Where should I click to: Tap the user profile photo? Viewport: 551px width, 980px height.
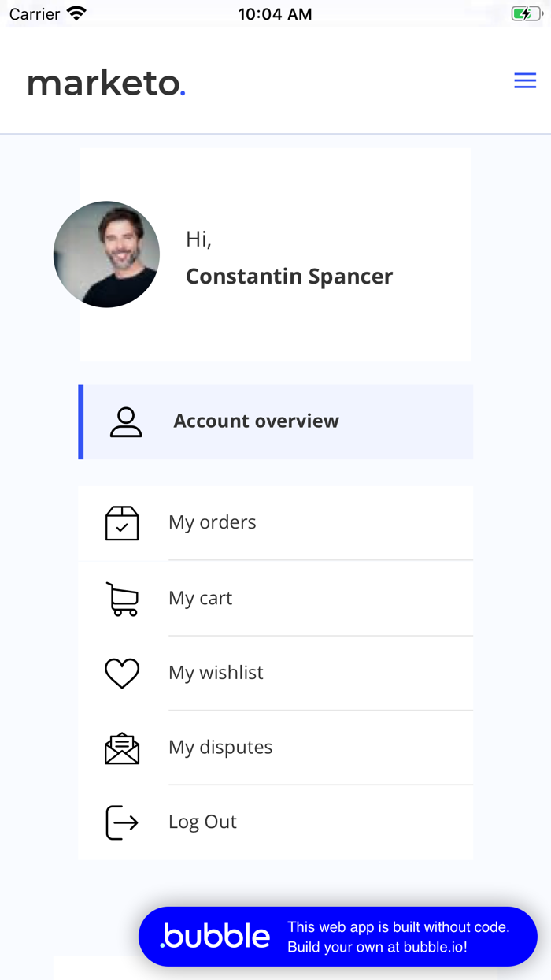[106, 254]
